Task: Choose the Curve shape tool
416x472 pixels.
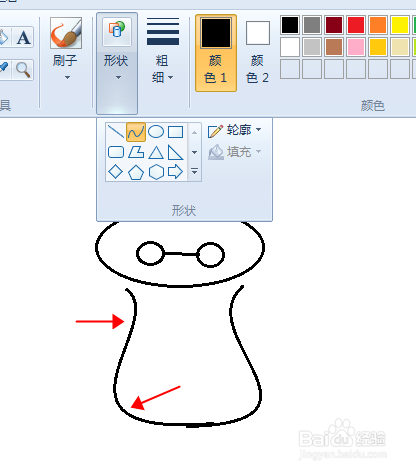Action: 136,132
